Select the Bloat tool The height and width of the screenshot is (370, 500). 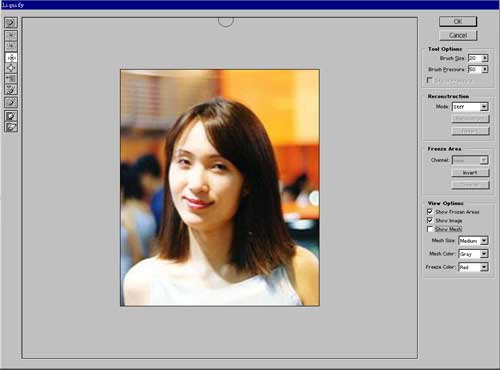(11, 68)
